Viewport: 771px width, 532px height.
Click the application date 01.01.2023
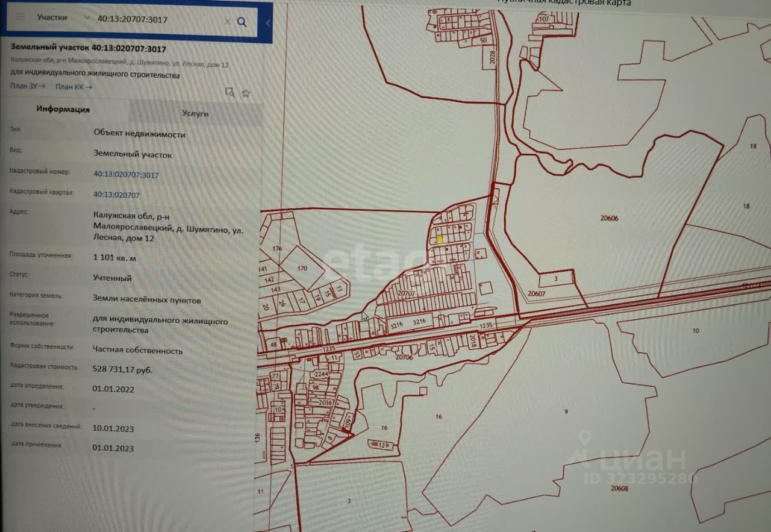[x=113, y=448]
